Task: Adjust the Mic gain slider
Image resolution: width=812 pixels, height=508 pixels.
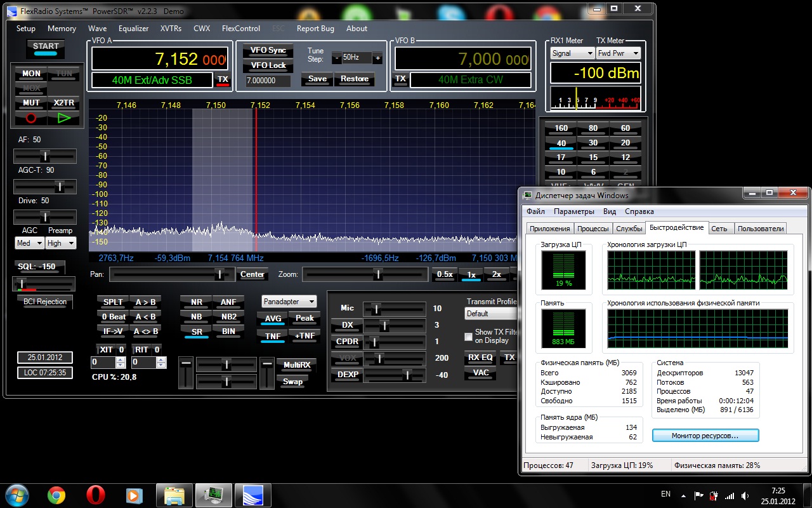Action: pyautogui.click(x=394, y=309)
